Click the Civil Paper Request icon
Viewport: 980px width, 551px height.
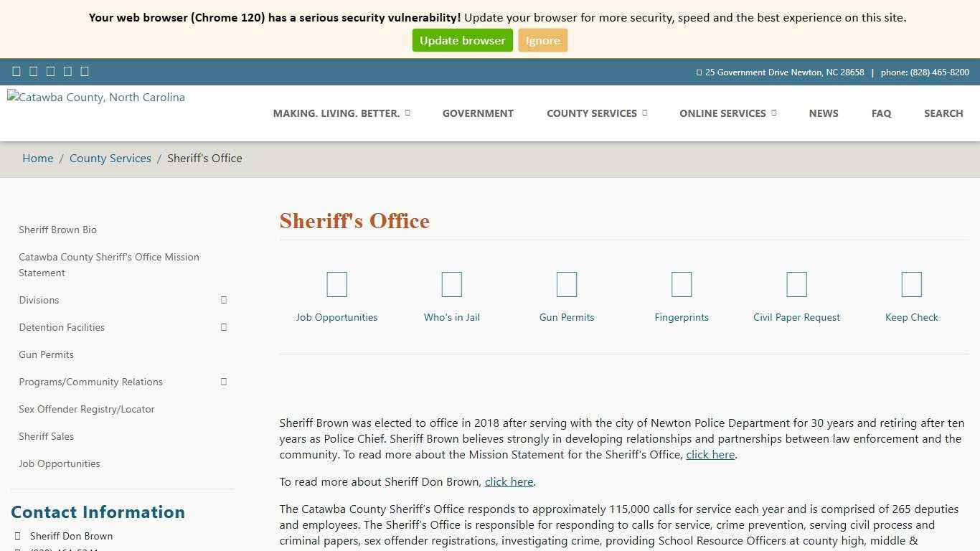[x=796, y=285]
